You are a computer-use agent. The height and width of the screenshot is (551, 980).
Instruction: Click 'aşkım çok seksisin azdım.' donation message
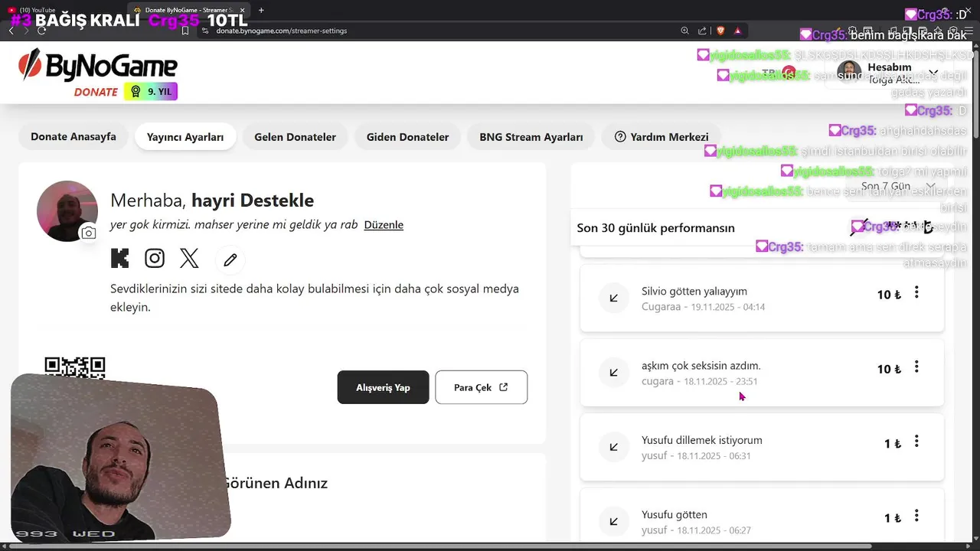[701, 366]
